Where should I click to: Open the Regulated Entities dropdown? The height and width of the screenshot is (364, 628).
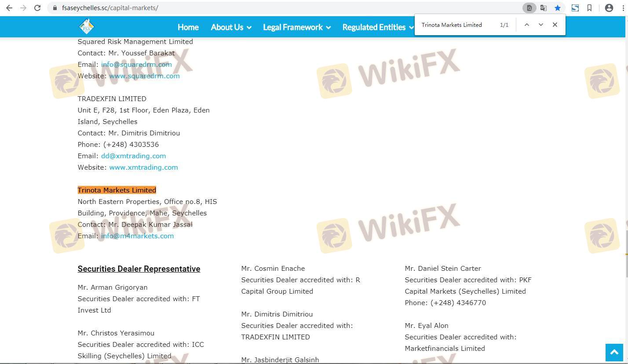(x=377, y=27)
